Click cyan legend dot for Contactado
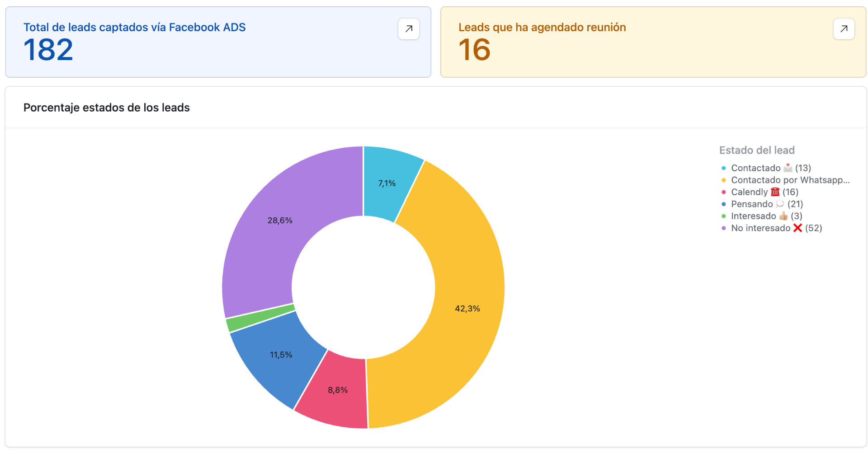 724,168
